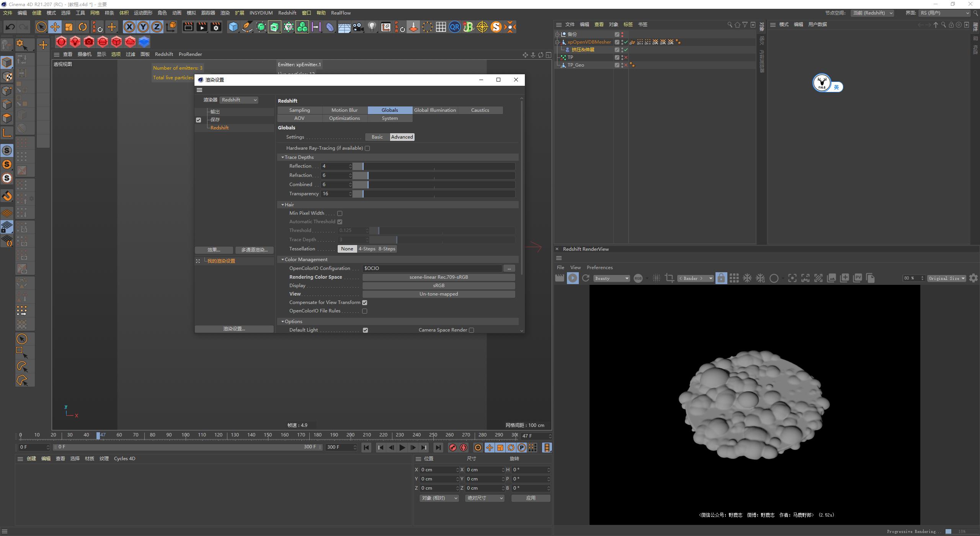Create a cube primitive from the toolbar

pyautogui.click(x=233, y=27)
